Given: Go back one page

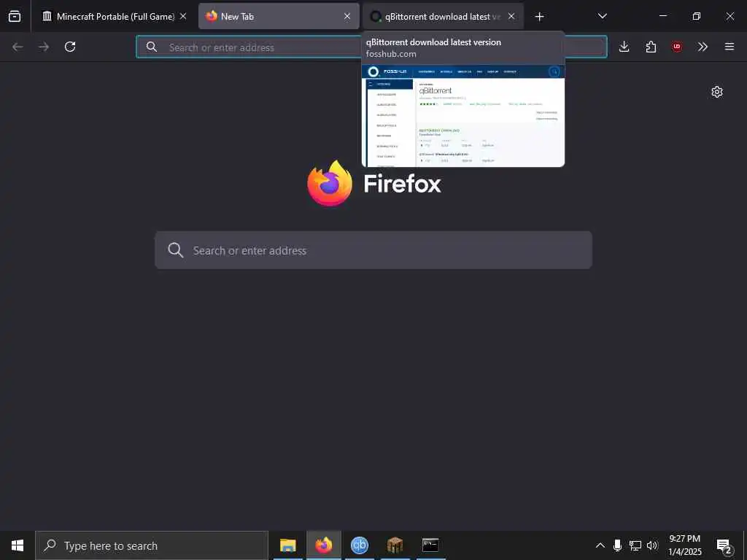Looking at the screenshot, I should coord(18,47).
